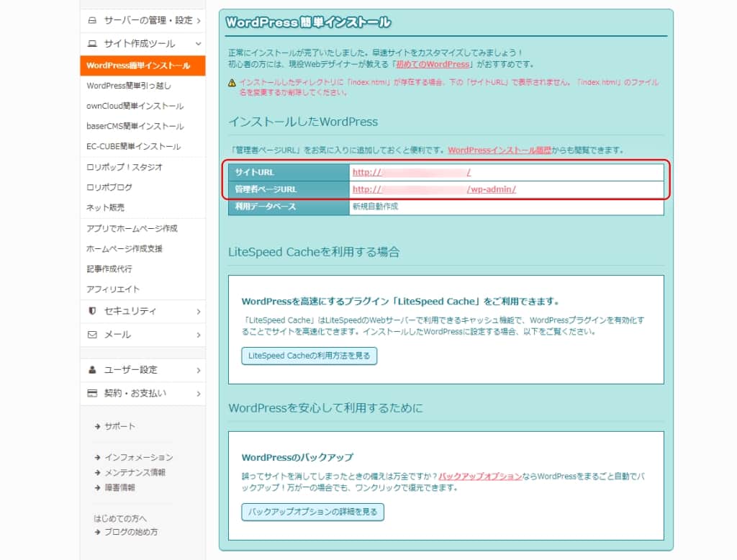Open the ブログの始め方 link

point(131,532)
